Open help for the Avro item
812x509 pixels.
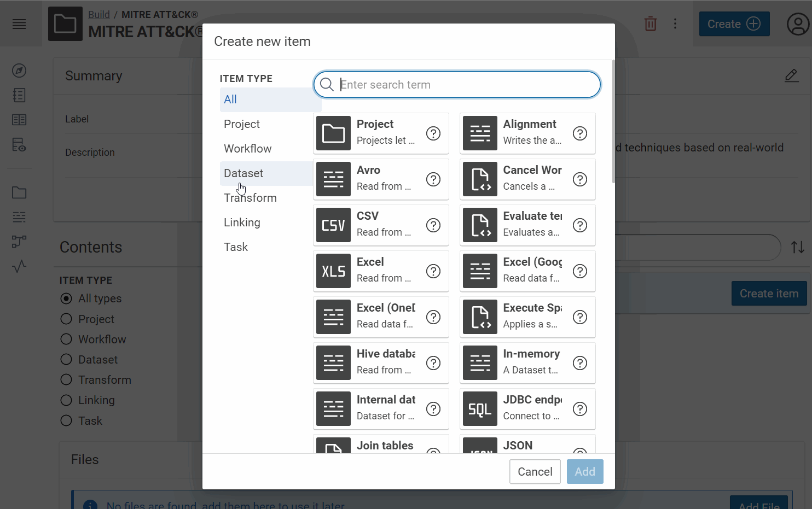coord(433,179)
